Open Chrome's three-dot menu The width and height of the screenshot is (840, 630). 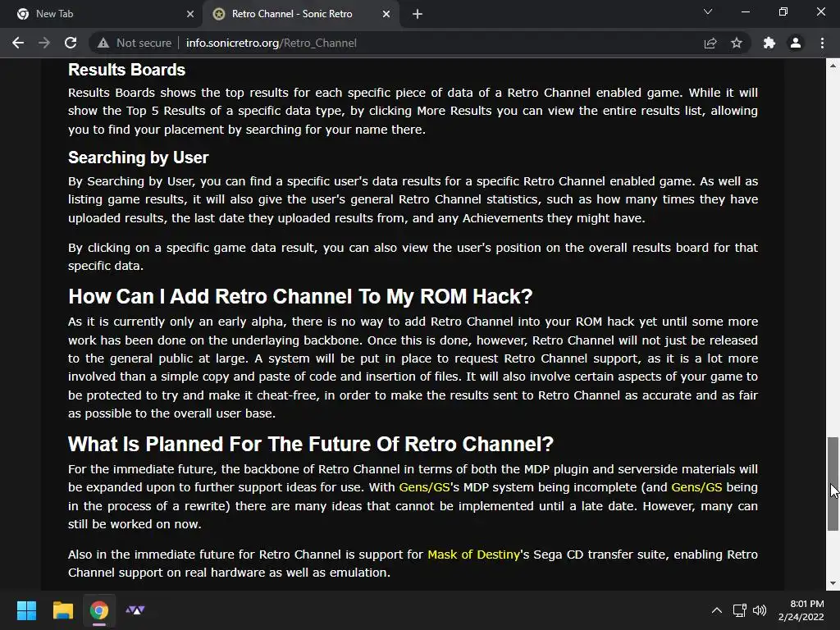[822, 43]
